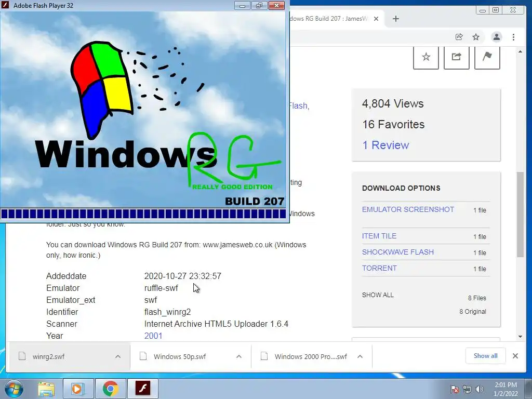
Task: Open Chrome three-dot menu
Action: (513, 37)
